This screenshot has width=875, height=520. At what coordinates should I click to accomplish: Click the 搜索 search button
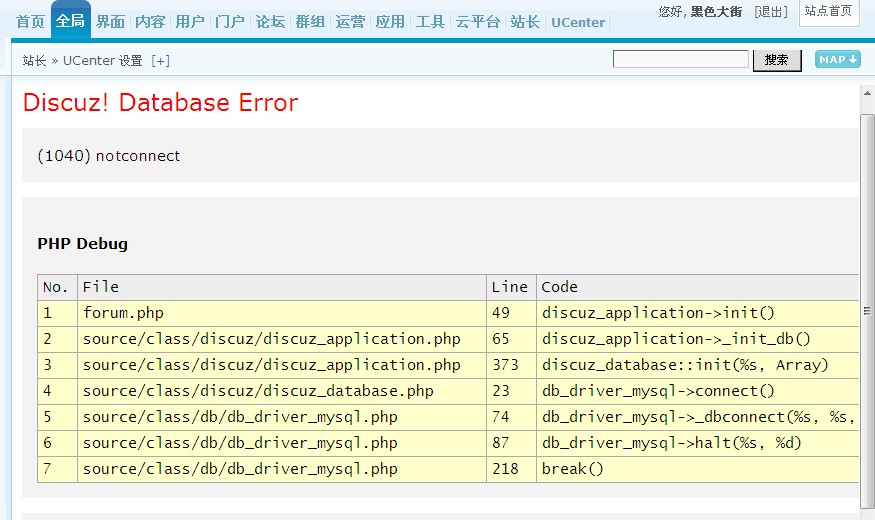777,60
